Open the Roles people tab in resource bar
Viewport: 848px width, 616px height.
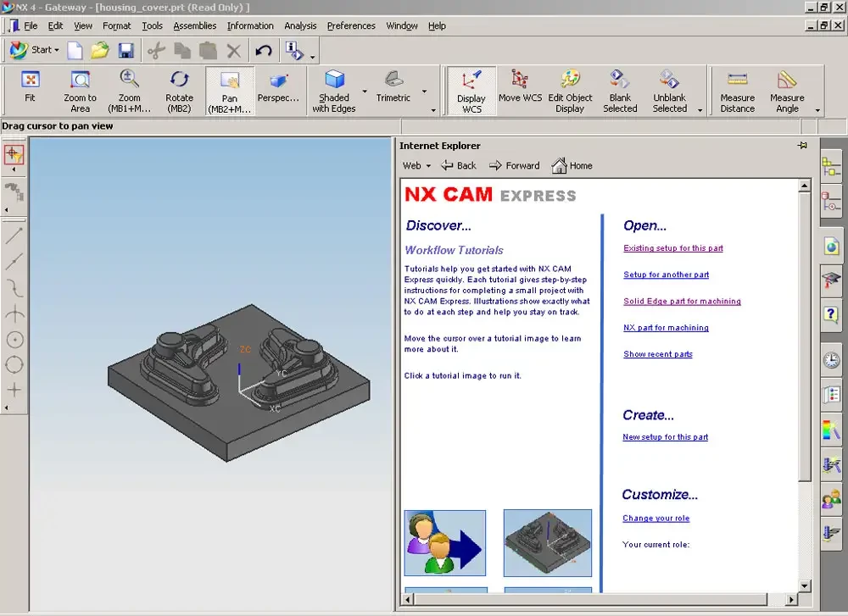coord(831,500)
